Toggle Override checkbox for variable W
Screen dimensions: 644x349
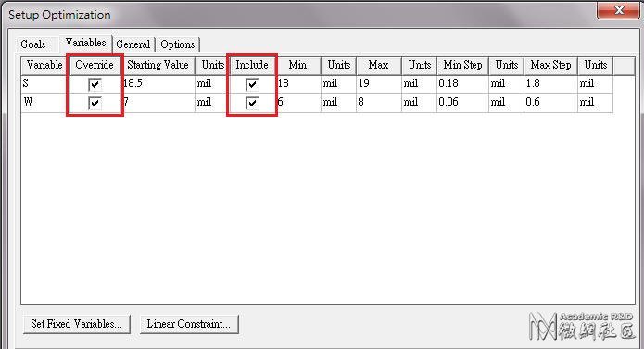[x=95, y=103]
